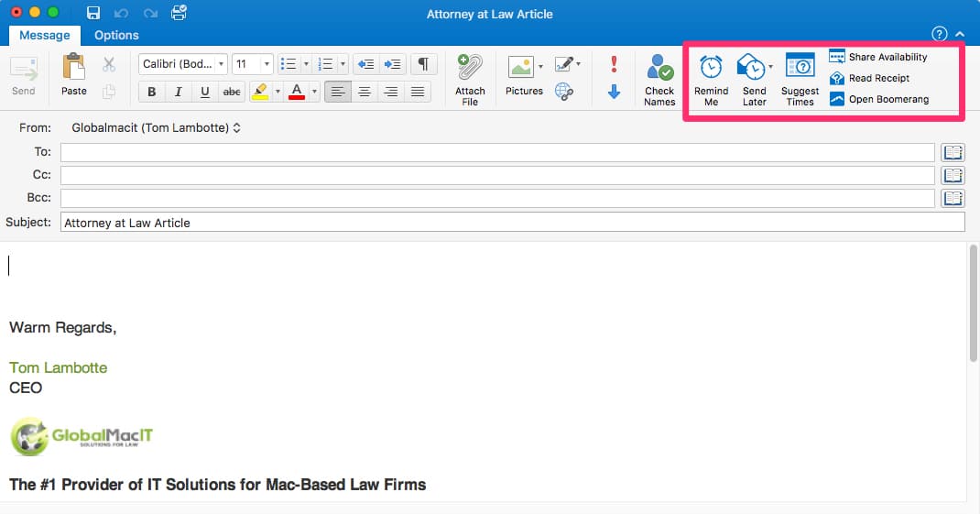Click Suggest Times
Image resolution: width=980 pixels, height=514 pixels.
(800, 80)
